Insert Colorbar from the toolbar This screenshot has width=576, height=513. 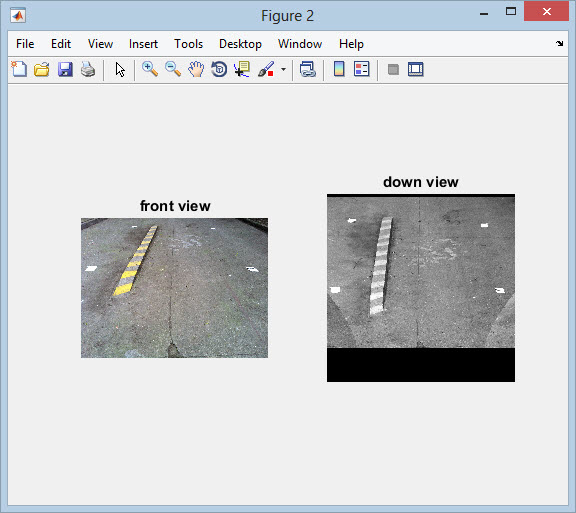[339, 69]
